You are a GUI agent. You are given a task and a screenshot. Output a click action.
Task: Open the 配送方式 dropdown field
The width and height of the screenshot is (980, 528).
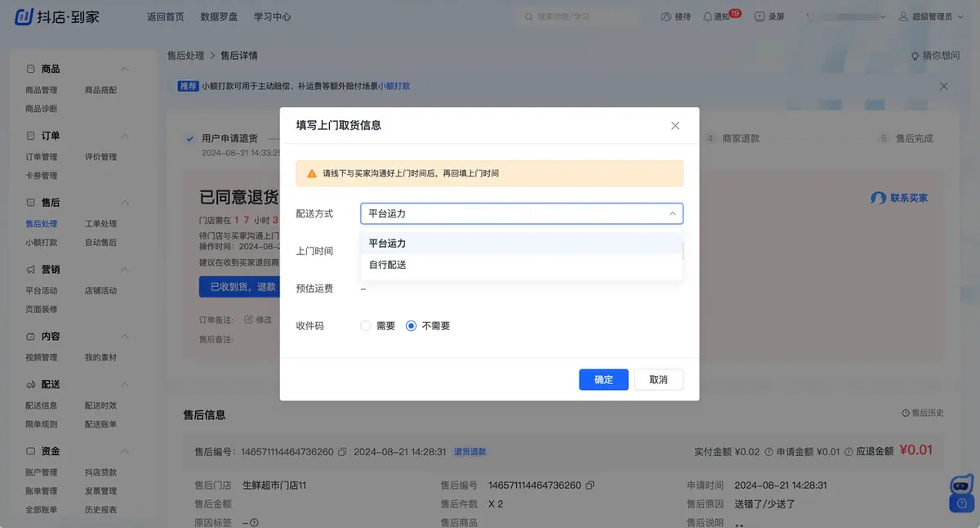[x=522, y=213]
